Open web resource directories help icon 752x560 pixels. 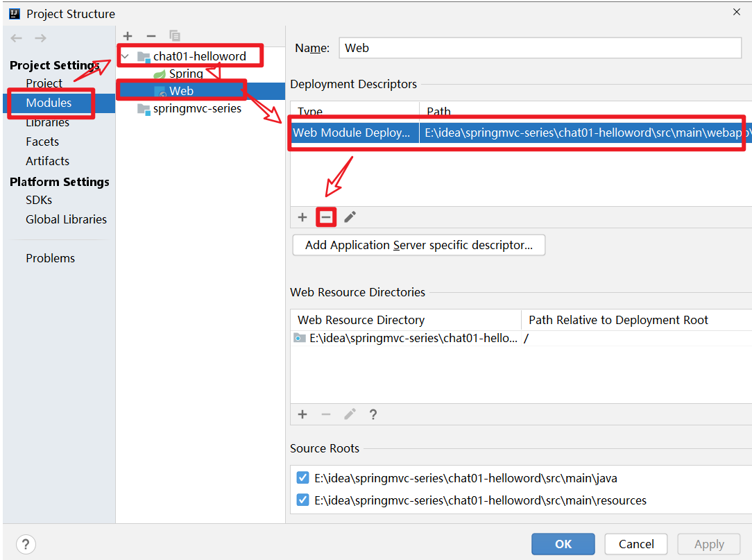point(373,414)
